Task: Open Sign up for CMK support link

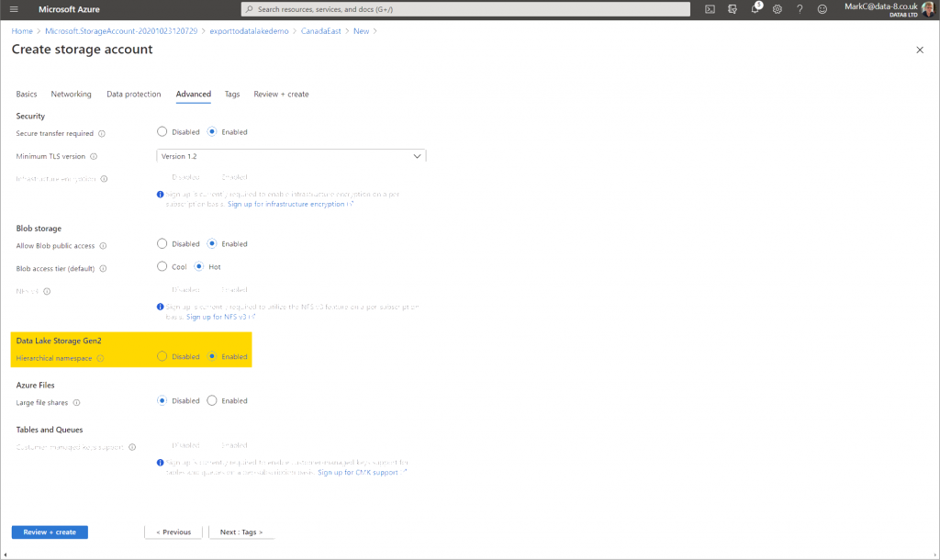Action: (x=362, y=473)
